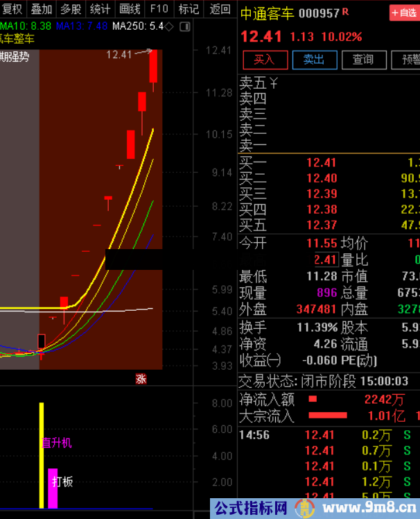Screen dimensions: 420x519
Task: Click the 买二 price 12.40
Action: (x=322, y=178)
